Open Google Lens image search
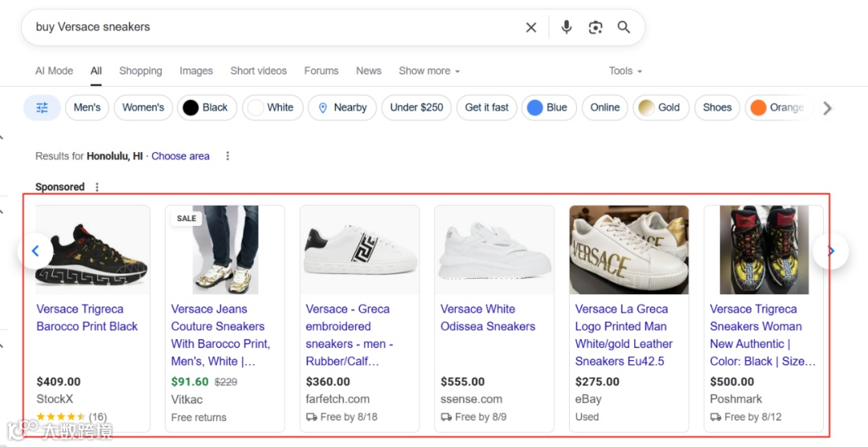The height and width of the screenshot is (447, 868). (x=596, y=27)
